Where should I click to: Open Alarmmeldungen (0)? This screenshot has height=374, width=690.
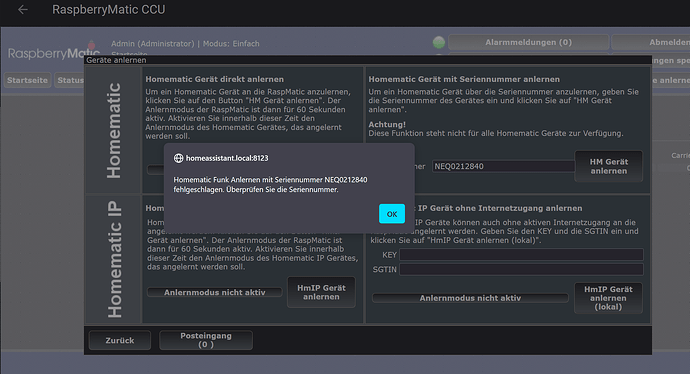pyautogui.click(x=529, y=43)
